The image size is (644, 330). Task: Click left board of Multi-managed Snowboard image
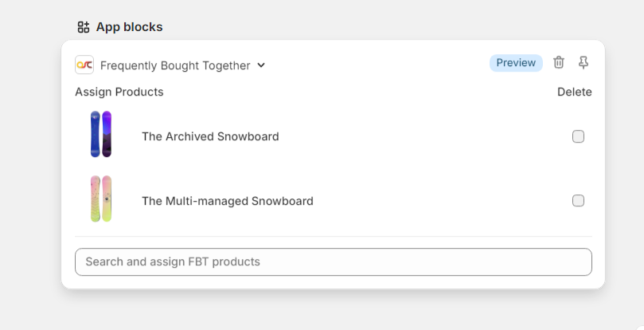click(96, 199)
